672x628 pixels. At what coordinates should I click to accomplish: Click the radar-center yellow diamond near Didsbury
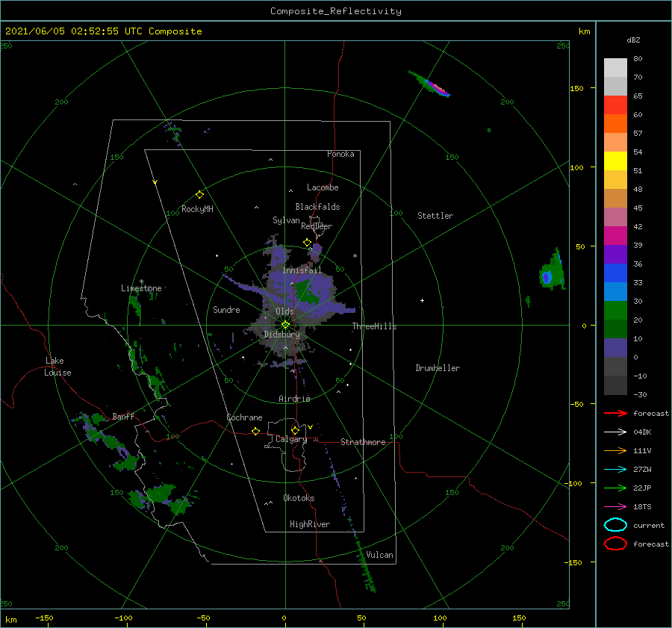(x=285, y=325)
